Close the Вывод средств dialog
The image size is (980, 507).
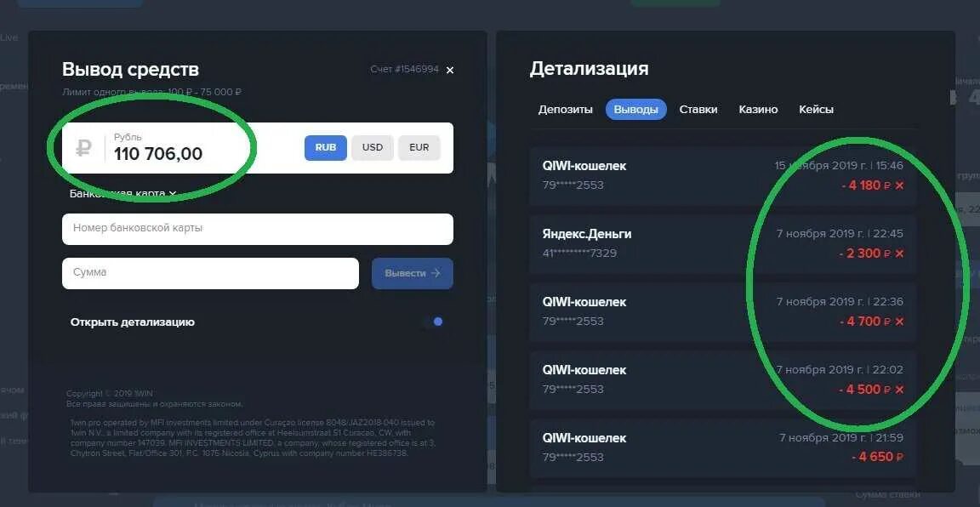coord(450,70)
